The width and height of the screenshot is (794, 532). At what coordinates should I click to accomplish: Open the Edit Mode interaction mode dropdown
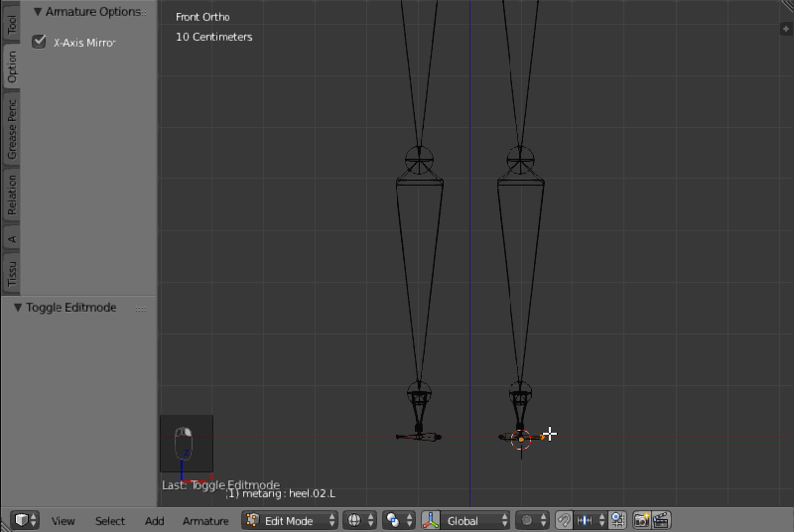290,520
